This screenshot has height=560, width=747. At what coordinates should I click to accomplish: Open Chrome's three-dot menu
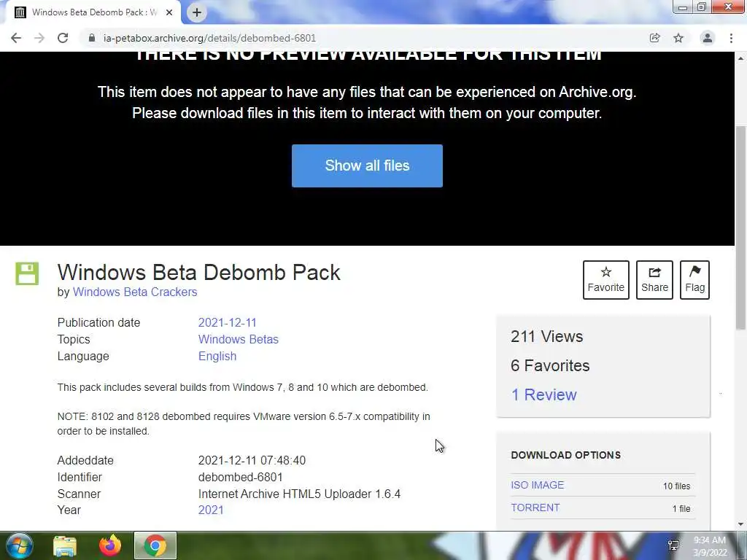pos(731,38)
